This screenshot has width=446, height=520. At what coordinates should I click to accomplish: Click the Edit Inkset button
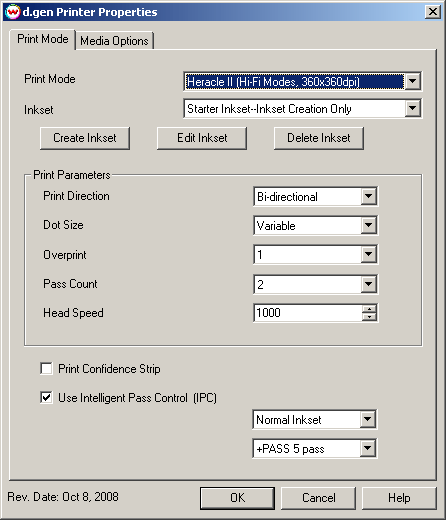pos(202,138)
